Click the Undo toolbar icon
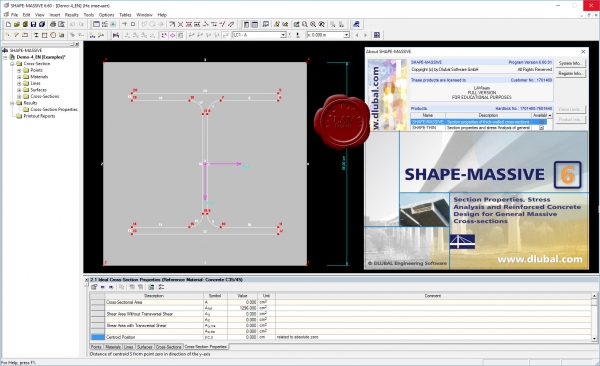 pos(72,24)
